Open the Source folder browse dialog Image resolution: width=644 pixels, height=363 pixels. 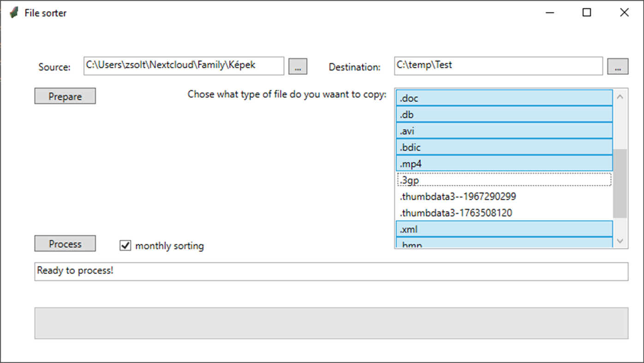pyautogui.click(x=298, y=66)
